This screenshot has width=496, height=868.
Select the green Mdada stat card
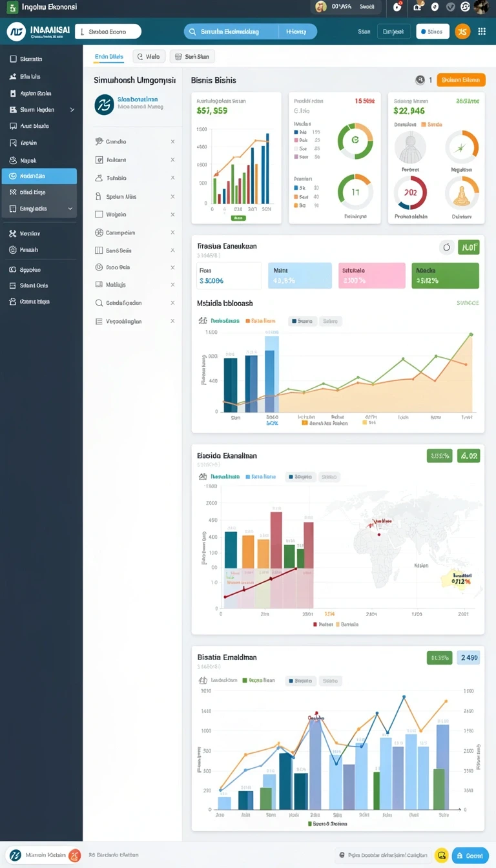tap(445, 275)
